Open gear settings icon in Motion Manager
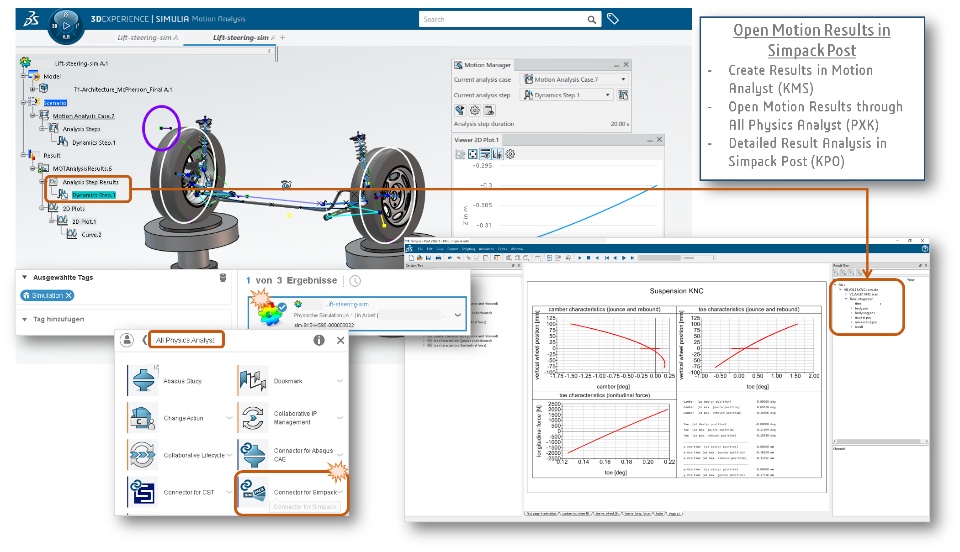 (x=474, y=110)
